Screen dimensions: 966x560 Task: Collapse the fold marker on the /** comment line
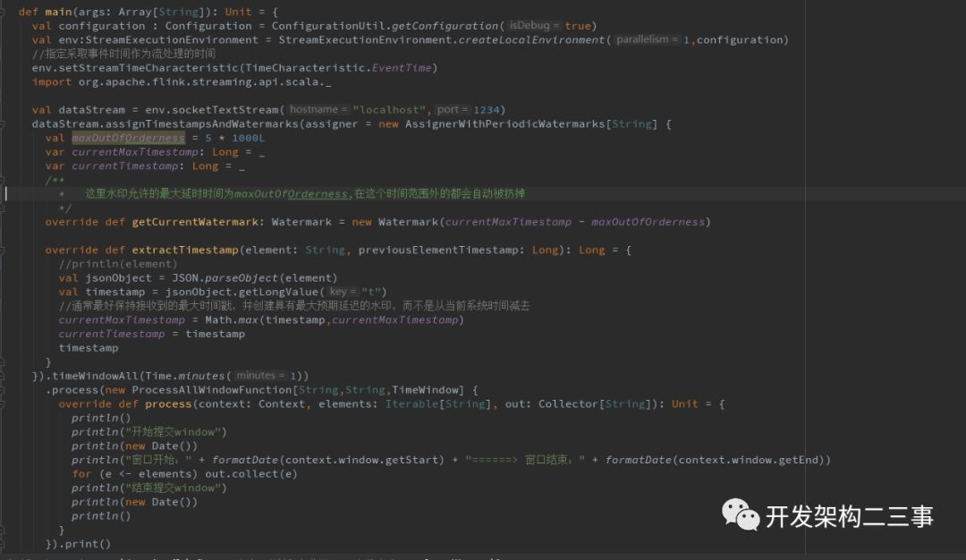tap(3, 180)
